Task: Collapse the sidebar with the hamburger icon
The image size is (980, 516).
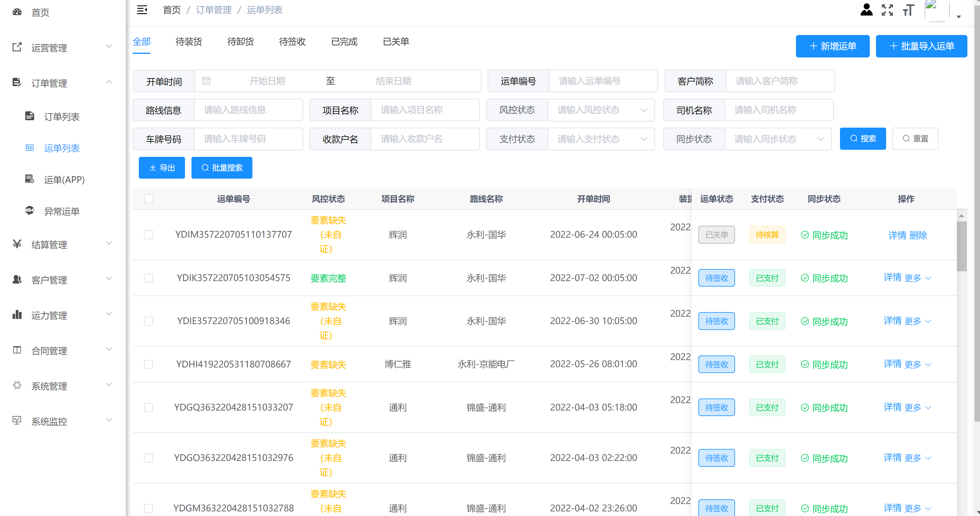Action: pyautogui.click(x=142, y=10)
